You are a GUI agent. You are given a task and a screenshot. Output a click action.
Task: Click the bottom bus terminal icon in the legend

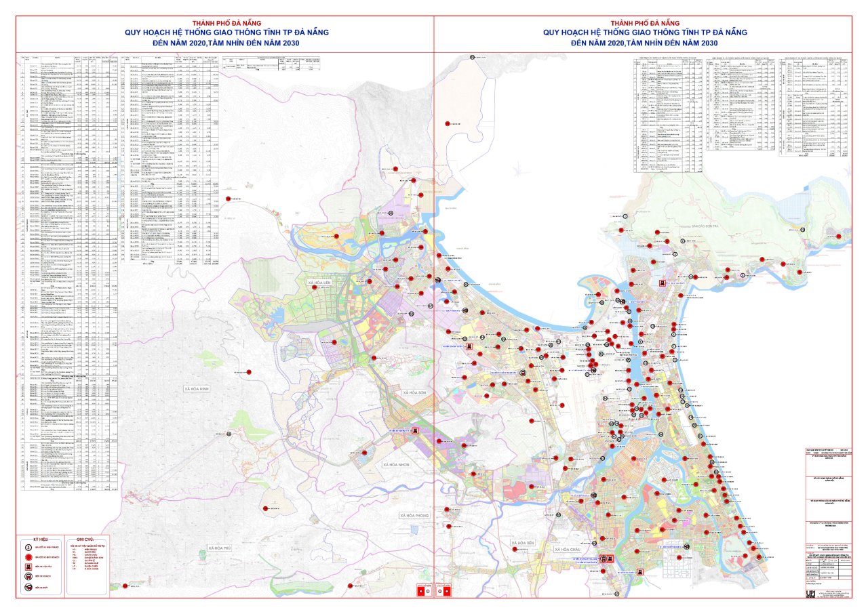tap(28, 587)
